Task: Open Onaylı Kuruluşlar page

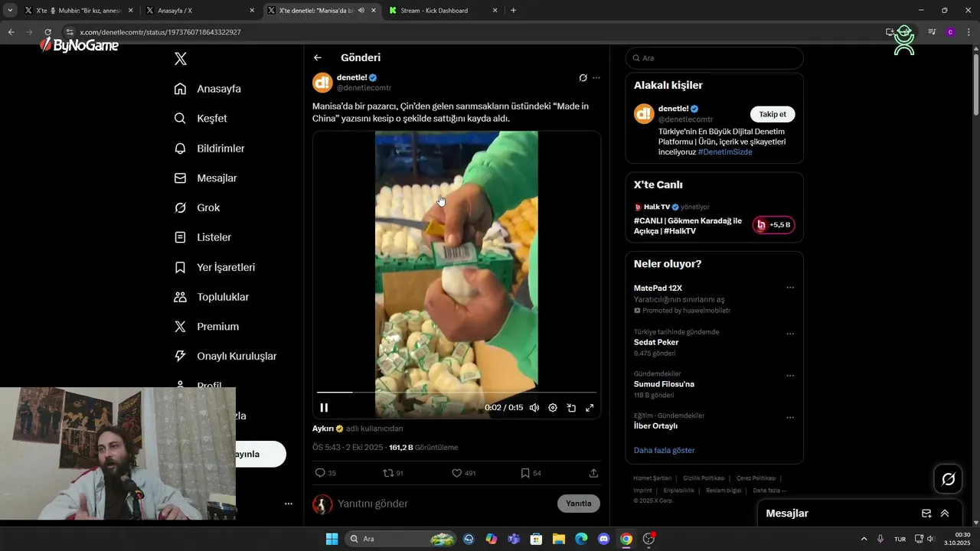Action: (225, 357)
